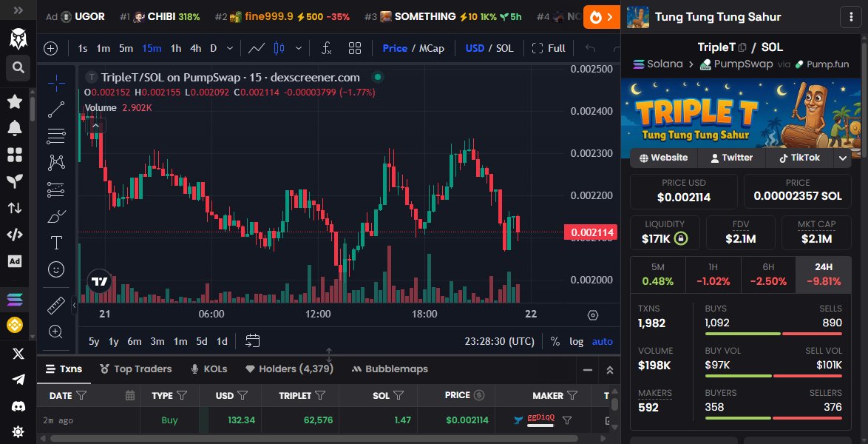The width and height of the screenshot is (868, 444).
Task: Open the KOLs tab
Action: 209,369
